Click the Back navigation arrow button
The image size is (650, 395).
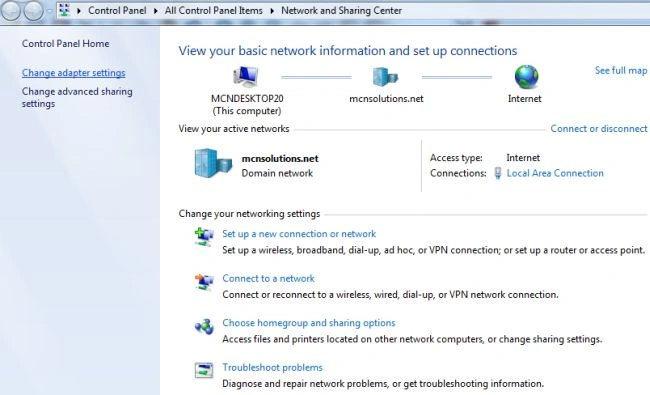pyautogui.click(x=11, y=11)
